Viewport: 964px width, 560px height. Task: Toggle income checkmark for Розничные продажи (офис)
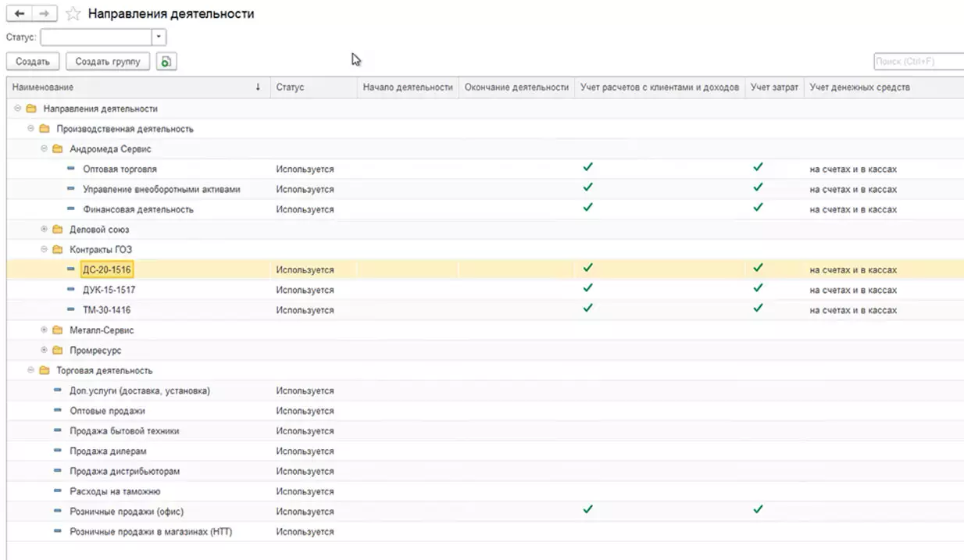(x=588, y=510)
